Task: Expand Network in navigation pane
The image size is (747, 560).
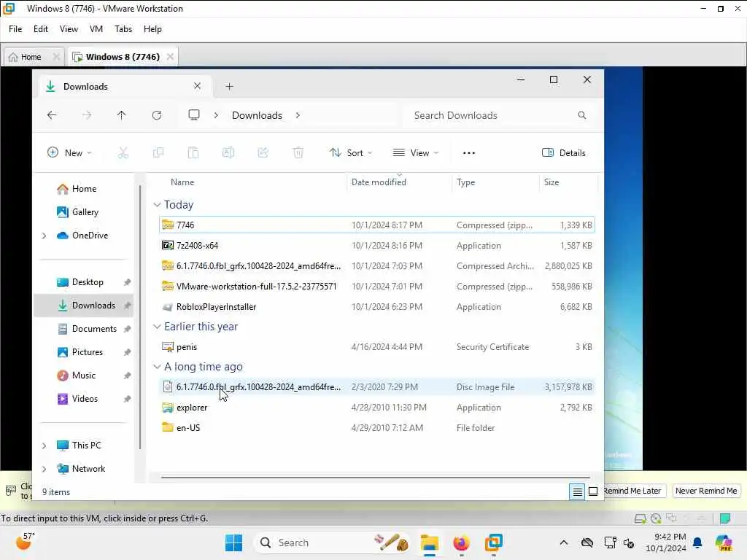Action: tap(44, 469)
